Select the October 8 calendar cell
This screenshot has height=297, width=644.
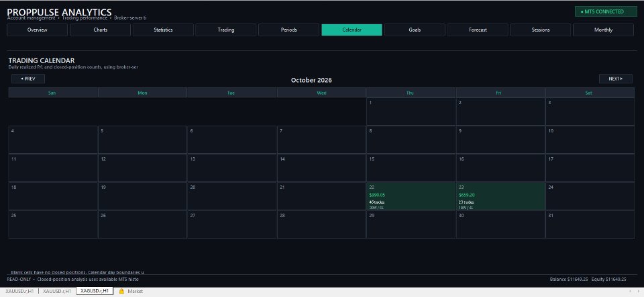tap(411, 140)
